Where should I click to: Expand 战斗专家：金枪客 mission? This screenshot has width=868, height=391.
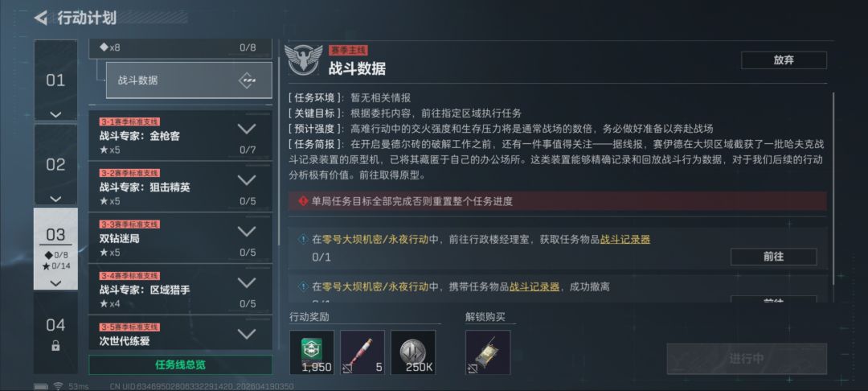coord(247,129)
